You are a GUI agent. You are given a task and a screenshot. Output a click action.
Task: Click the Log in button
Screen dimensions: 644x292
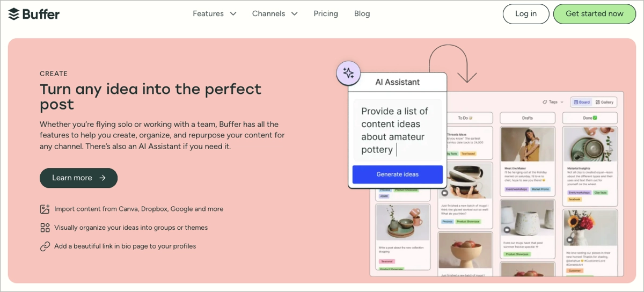coord(526,14)
